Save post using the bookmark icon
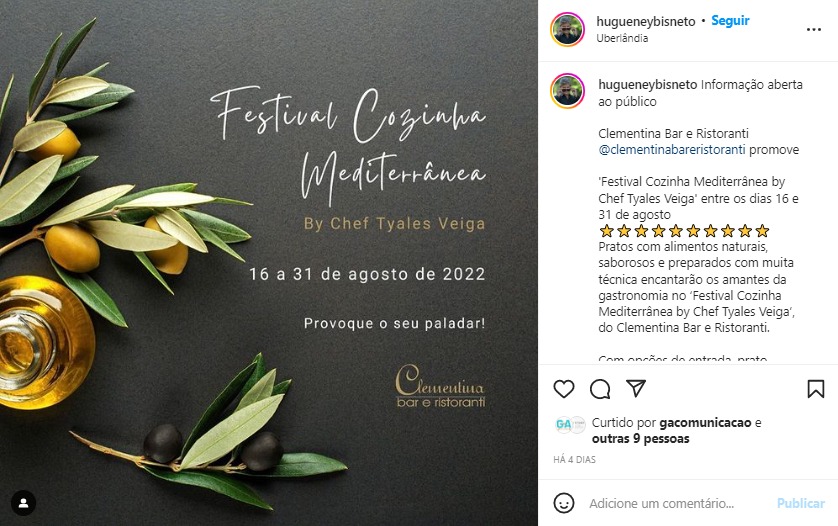The height and width of the screenshot is (526, 838). point(816,389)
